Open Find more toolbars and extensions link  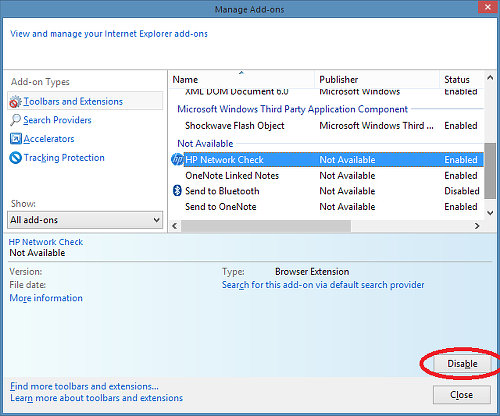pyautogui.click(x=84, y=386)
